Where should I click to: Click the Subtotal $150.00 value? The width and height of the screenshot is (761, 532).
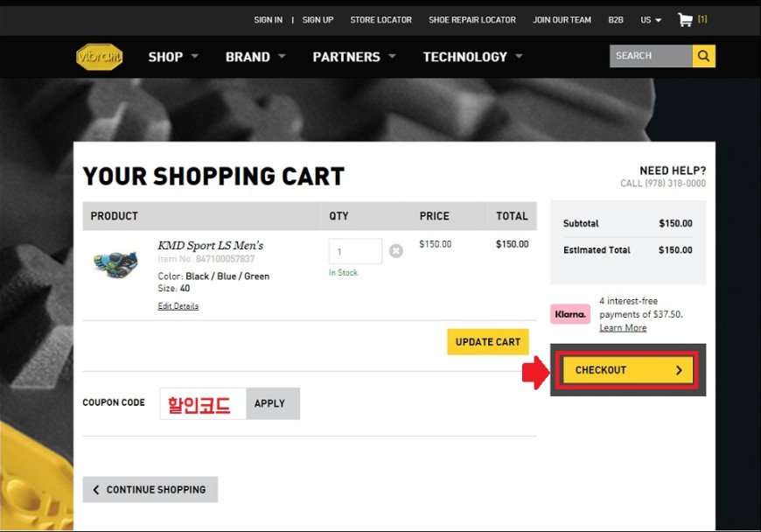[x=675, y=223]
